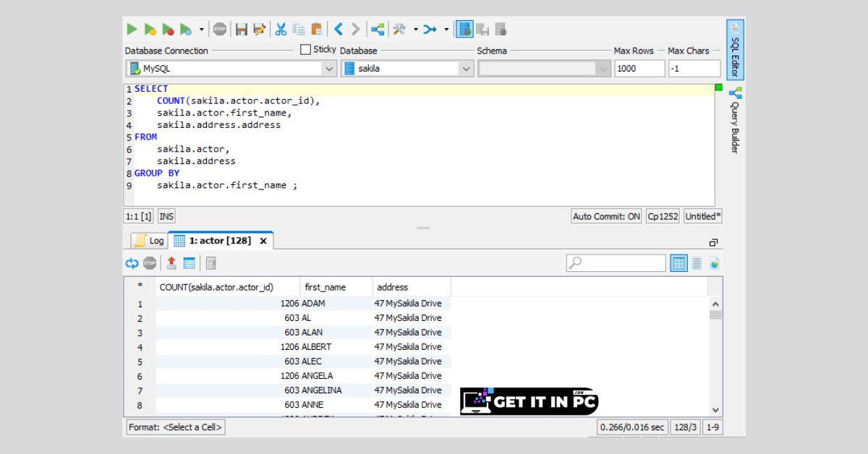Click the green Execute query button
868x454 pixels.
coord(132,29)
